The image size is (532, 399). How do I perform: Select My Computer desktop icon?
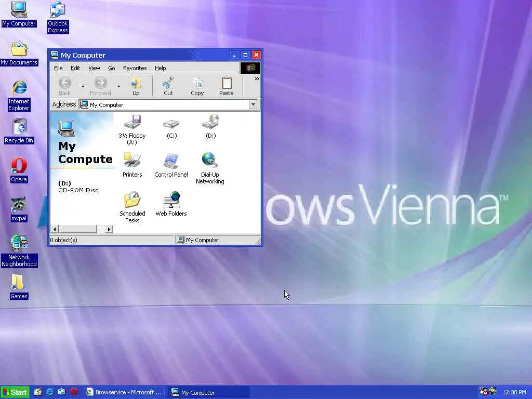pyautogui.click(x=19, y=14)
